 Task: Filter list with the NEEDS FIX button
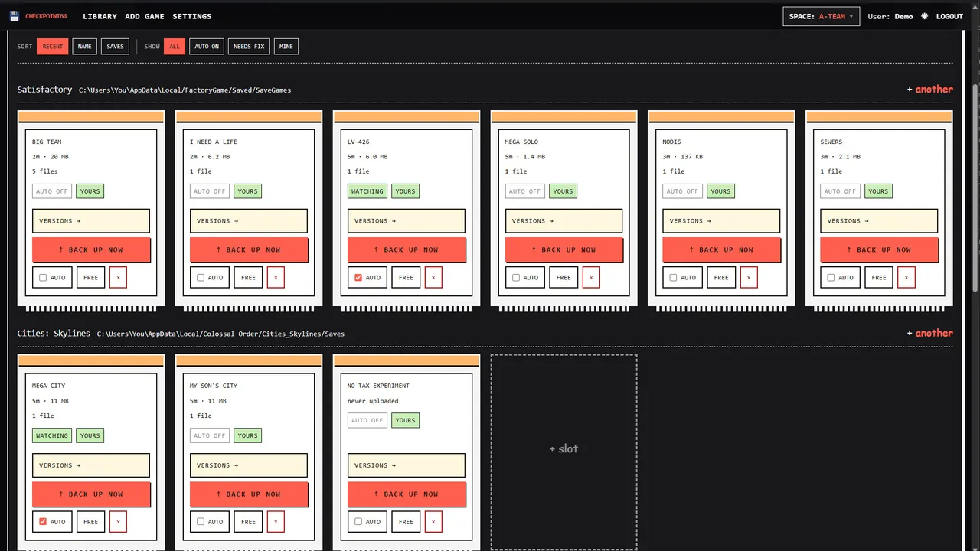pos(249,47)
